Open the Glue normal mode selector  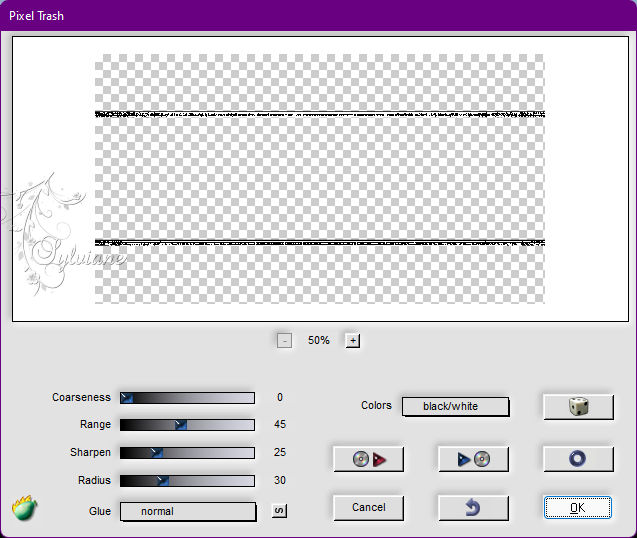pos(188,511)
